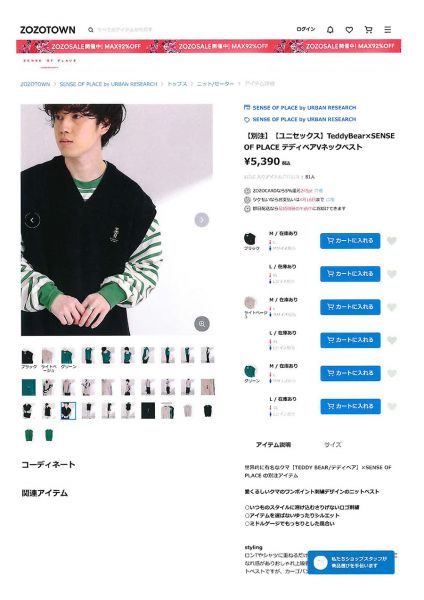
Task: Switch to the アイテム説明 tab
Action: tap(273, 444)
